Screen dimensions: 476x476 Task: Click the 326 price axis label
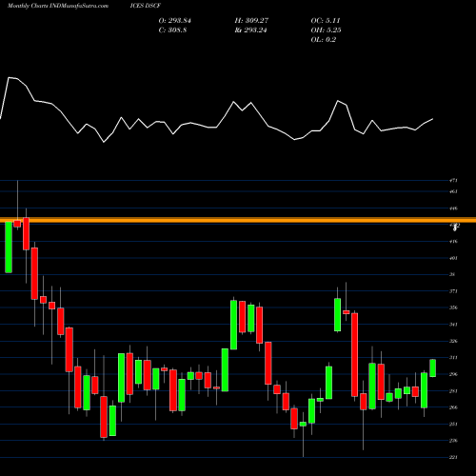453,341
